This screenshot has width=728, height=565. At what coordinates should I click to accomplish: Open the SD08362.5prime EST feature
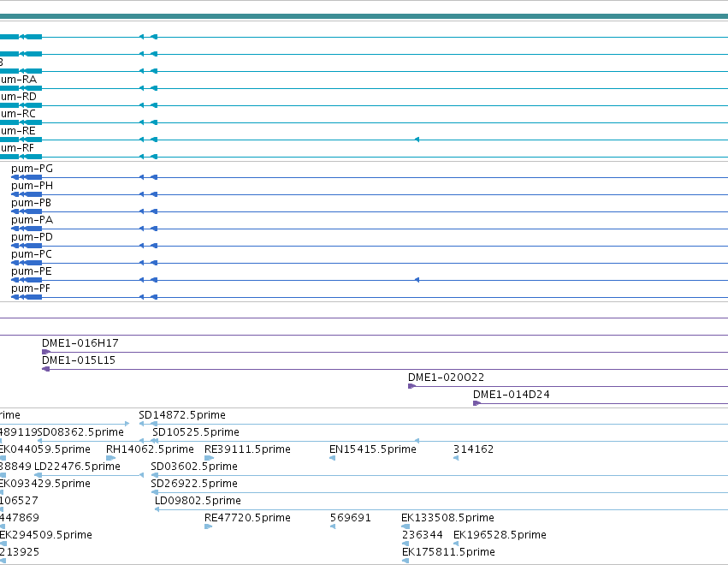click(80, 432)
